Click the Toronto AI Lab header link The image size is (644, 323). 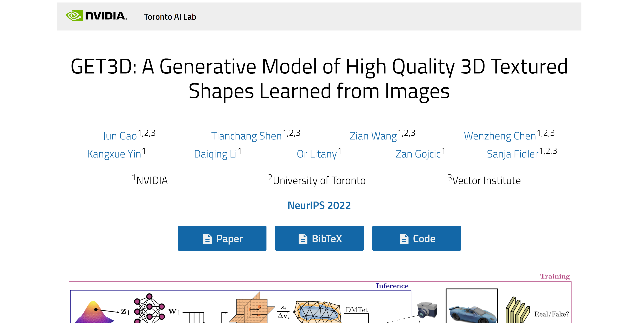point(170,17)
